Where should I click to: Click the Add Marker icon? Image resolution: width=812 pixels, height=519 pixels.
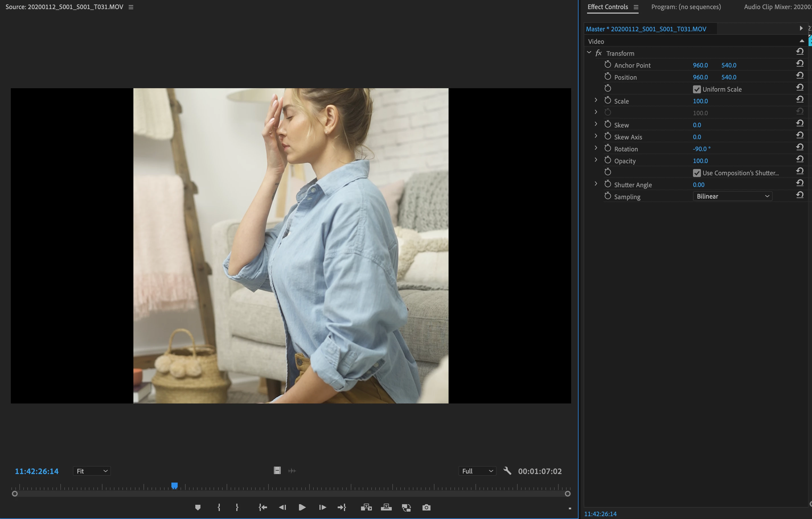click(198, 507)
